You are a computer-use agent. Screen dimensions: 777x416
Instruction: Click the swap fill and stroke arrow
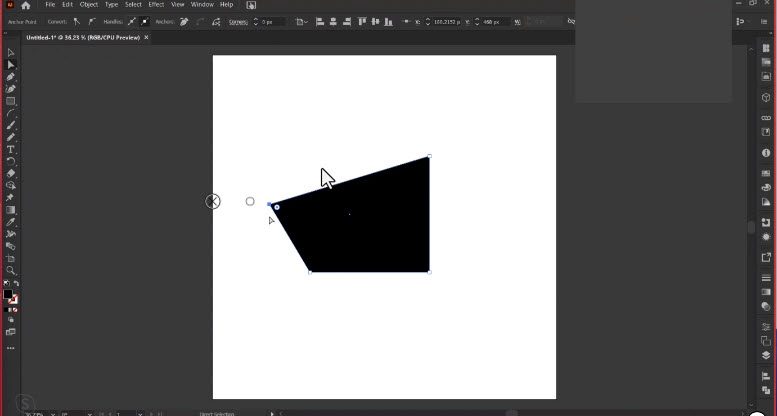click(x=16, y=284)
